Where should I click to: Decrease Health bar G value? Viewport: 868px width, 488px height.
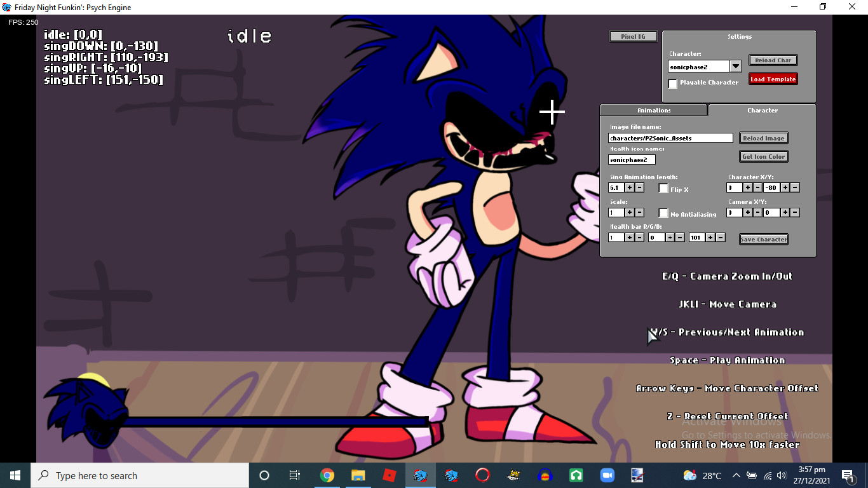[x=680, y=237]
